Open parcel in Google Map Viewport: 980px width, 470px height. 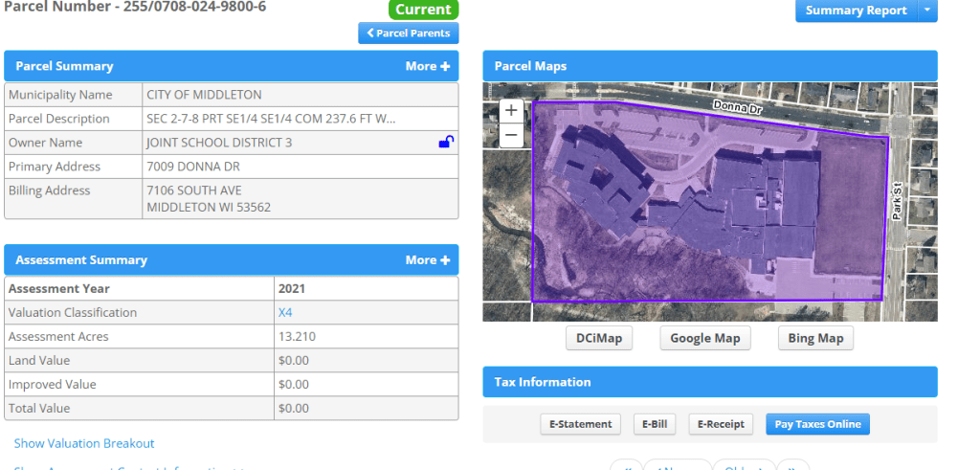[x=705, y=338]
